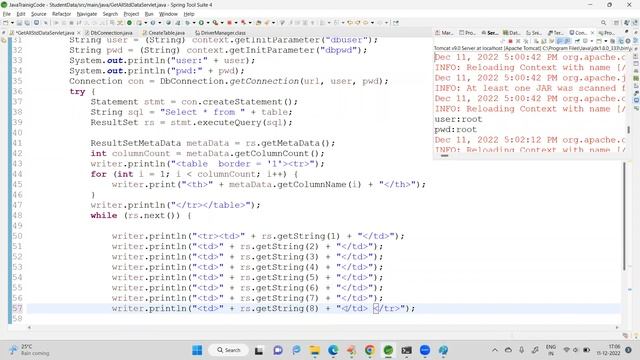Click the External Tools toolbar icon
Viewport: 640px width, 360px height.
(215, 23)
